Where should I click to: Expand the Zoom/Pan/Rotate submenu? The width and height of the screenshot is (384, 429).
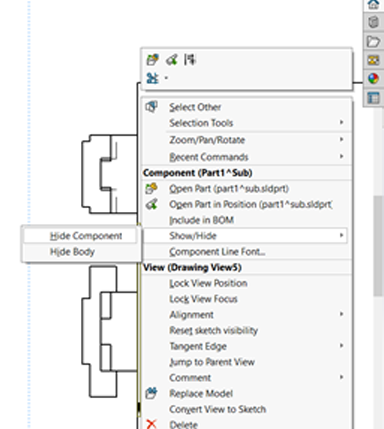point(247,140)
